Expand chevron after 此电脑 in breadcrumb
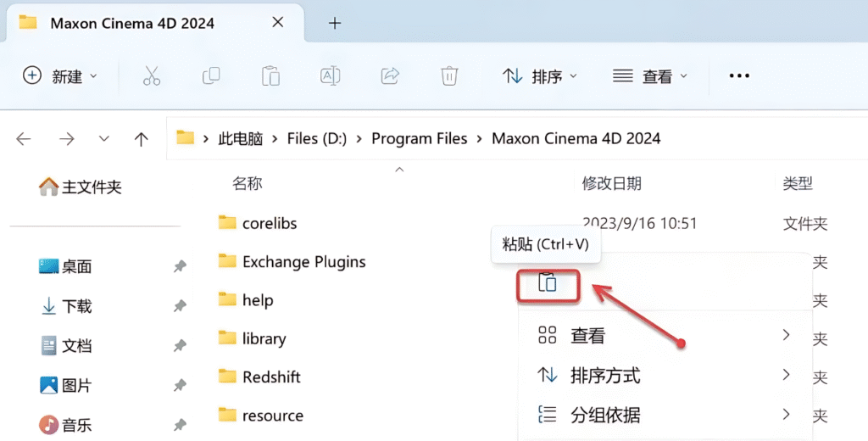 pos(275,138)
